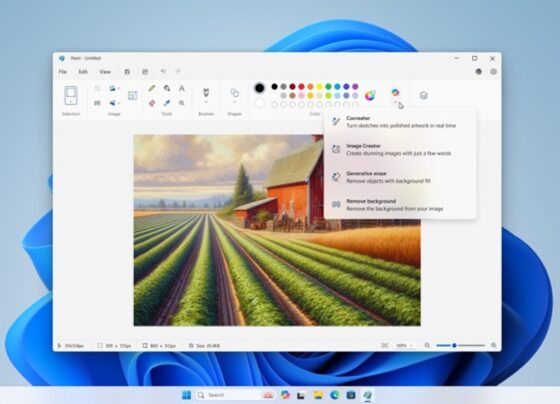The height and width of the screenshot is (404, 560).
Task: Click the Copilot icon in the ribbon
Action: coord(395,93)
